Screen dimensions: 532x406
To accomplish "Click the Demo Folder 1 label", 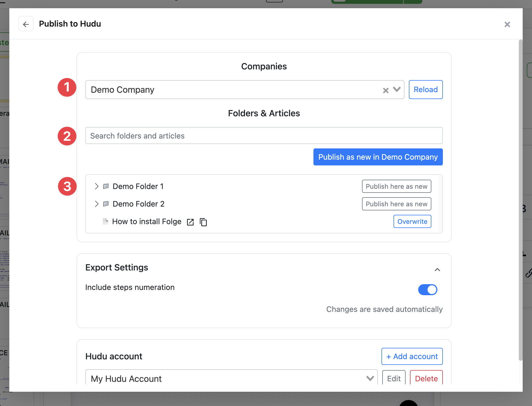I will (138, 186).
